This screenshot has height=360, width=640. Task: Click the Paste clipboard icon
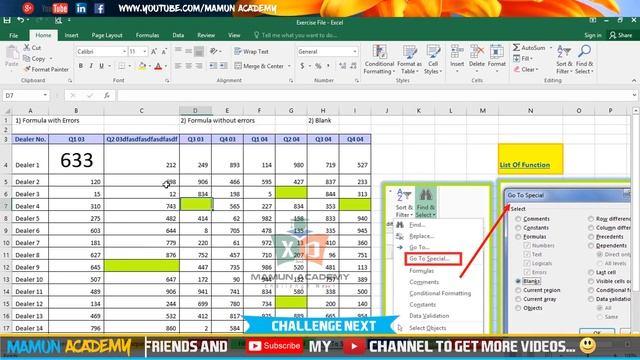[x=11, y=53]
